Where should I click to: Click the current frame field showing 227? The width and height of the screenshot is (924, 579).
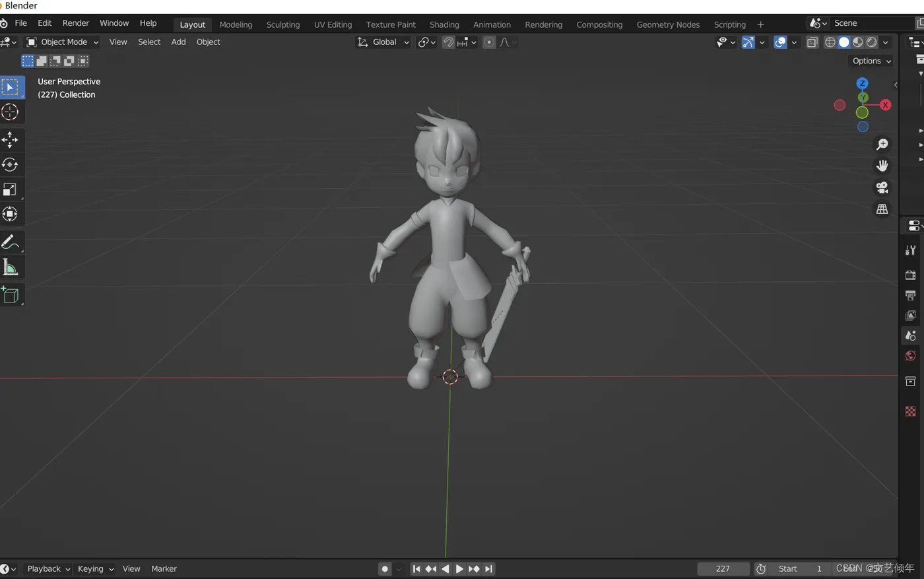coord(723,569)
